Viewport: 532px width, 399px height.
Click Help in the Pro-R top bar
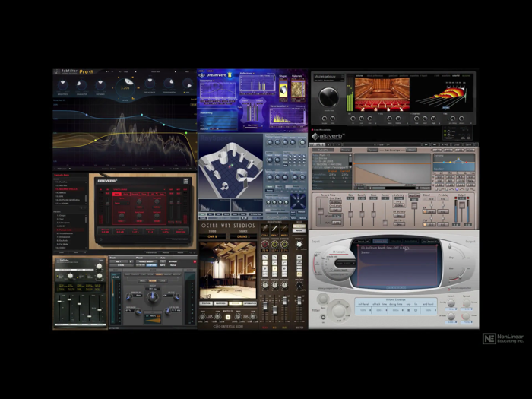click(187, 72)
